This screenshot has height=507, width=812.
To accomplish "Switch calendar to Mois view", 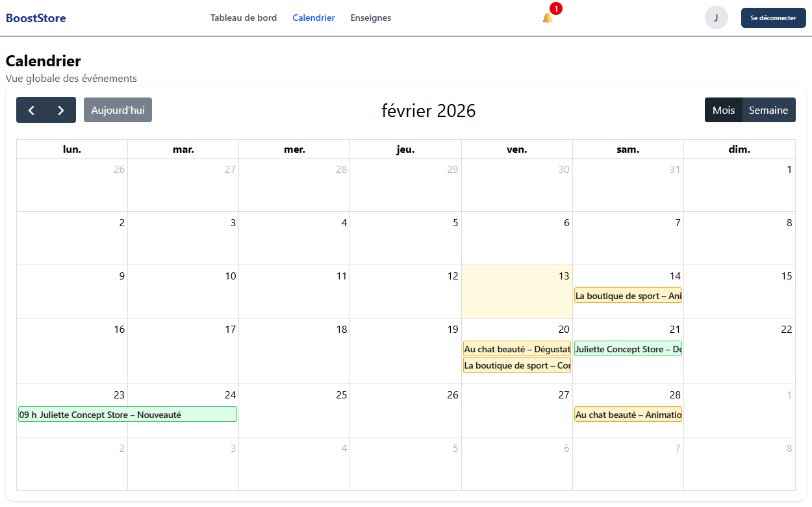I will 723,110.
